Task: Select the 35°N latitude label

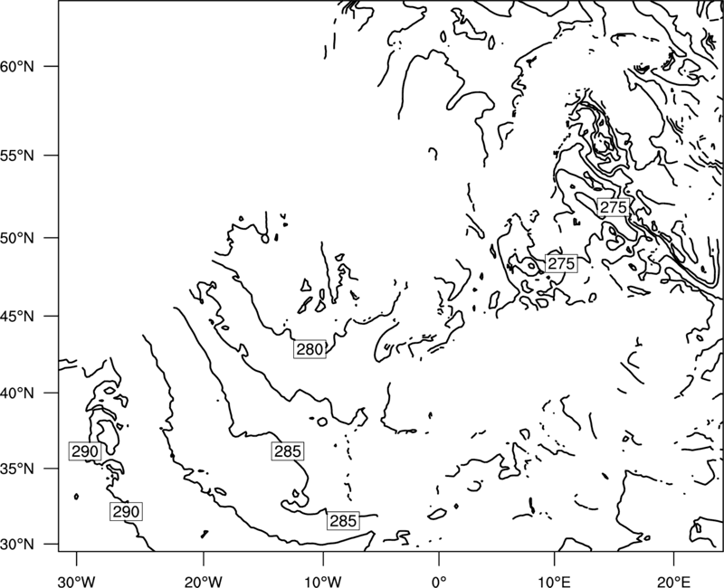Action: point(16,469)
